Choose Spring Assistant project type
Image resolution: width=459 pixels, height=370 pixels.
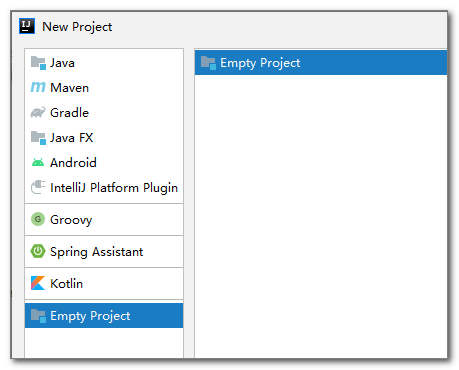[104, 252]
